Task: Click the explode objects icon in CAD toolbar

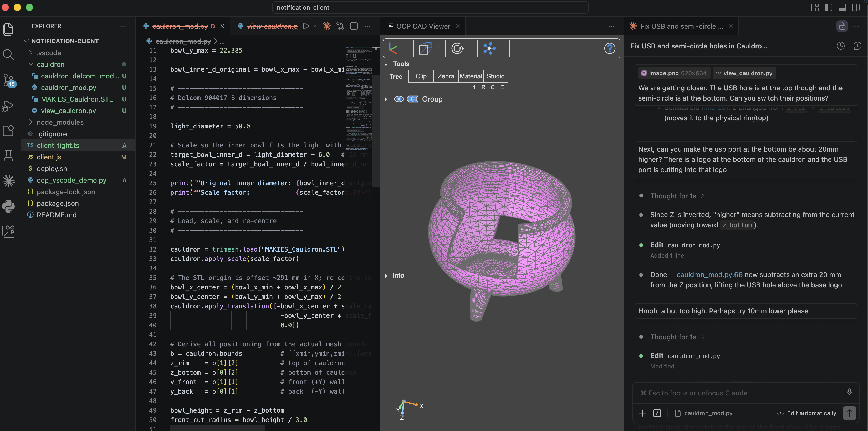Action: tap(489, 48)
